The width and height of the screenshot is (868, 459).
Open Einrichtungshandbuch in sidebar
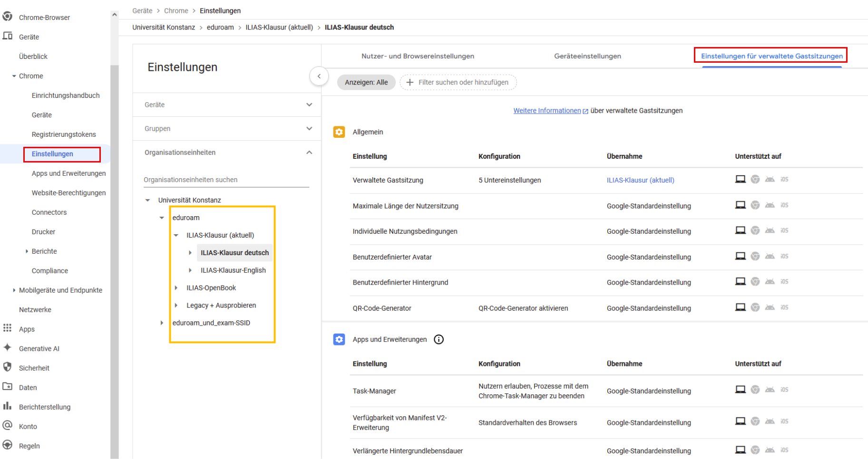point(66,96)
